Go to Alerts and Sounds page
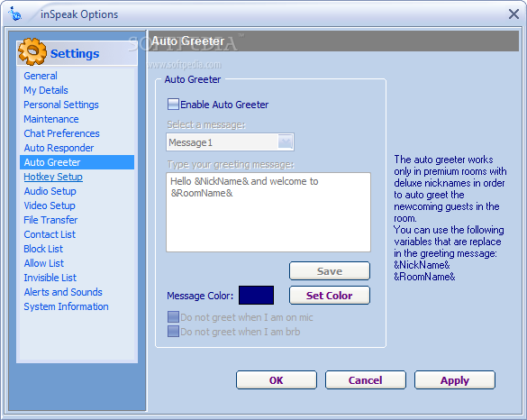Image resolution: width=527 pixels, height=420 pixels. click(63, 292)
